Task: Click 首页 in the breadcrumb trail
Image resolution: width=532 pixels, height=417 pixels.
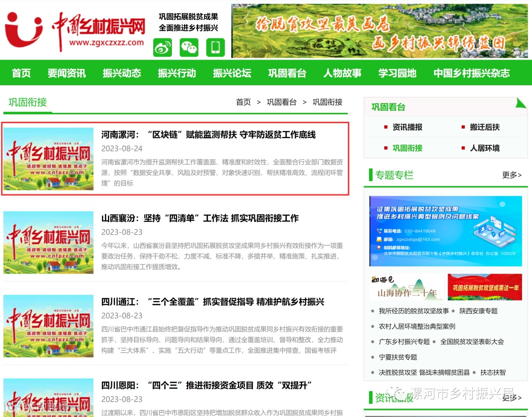Action: tap(243, 102)
